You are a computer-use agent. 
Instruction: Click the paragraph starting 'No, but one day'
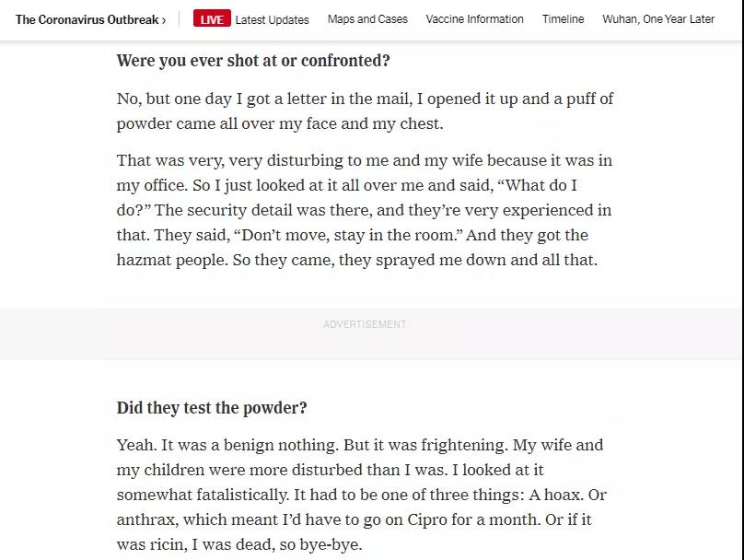point(365,111)
